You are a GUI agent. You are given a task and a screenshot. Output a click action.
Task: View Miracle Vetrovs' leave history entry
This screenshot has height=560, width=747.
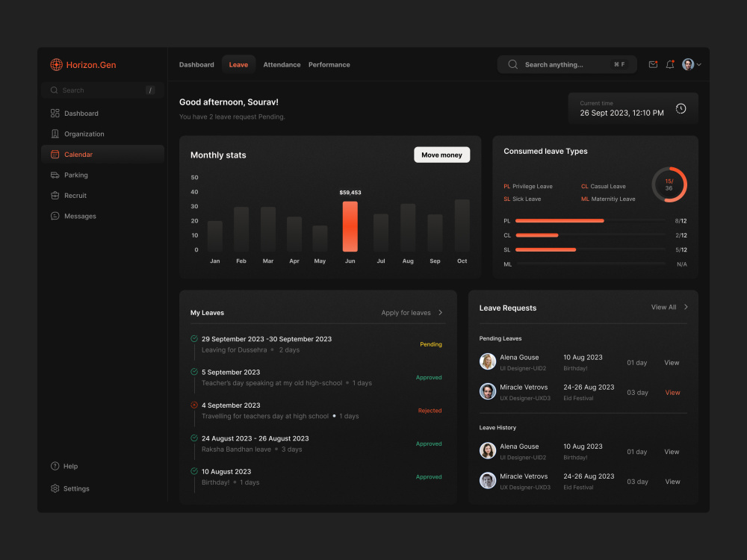coord(672,482)
